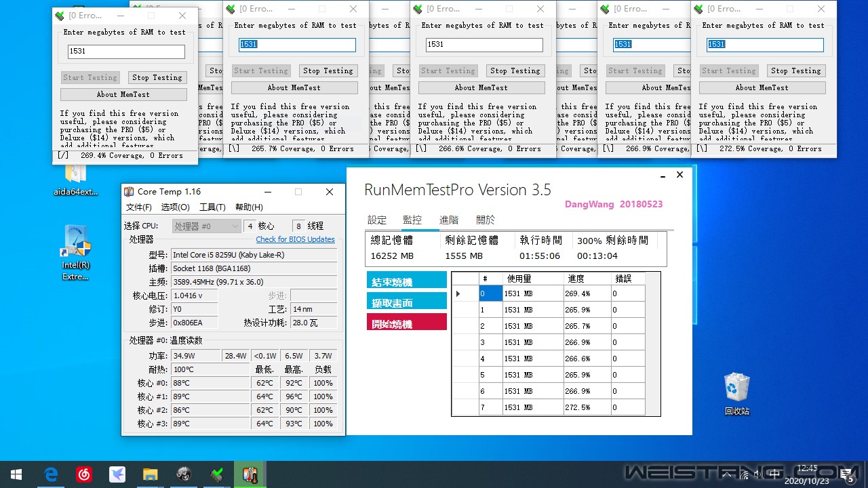The image size is (868, 488).
Task: Focus RAM megabytes field in 266.6% MemTest window
Action: [x=484, y=45]
